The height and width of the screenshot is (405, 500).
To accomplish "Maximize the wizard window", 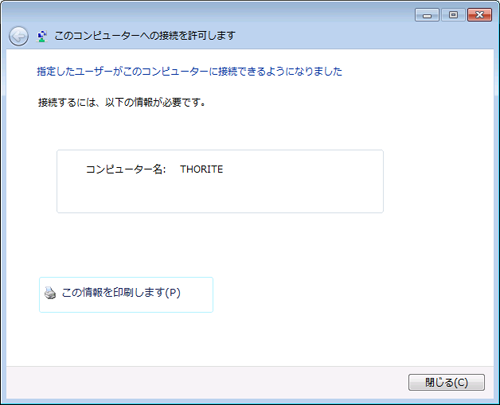I will [x=453, y=15].
